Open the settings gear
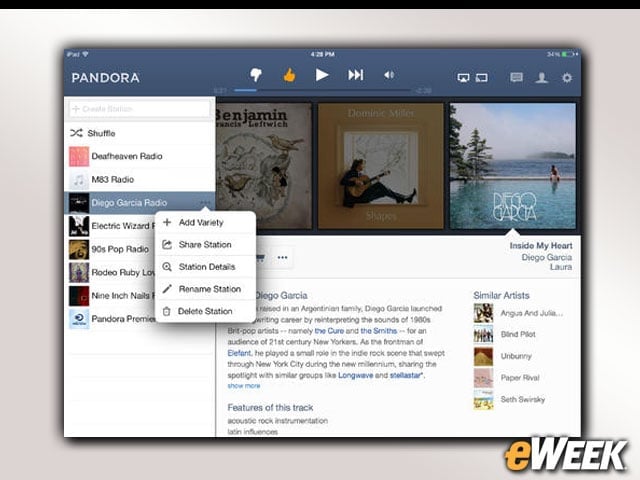The image size is (640, 480). pyautogui.click(x=567, y=78)
